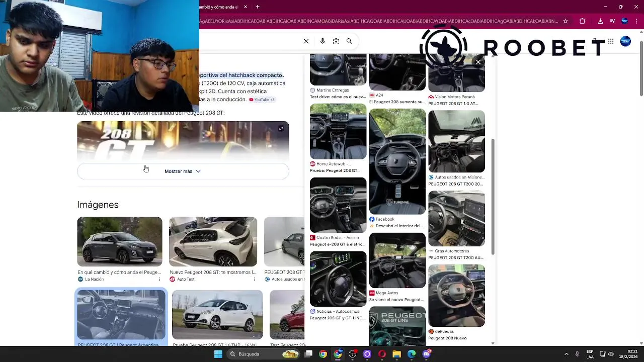Open the Noticias Autocosmos interior image

coord(338,279)
